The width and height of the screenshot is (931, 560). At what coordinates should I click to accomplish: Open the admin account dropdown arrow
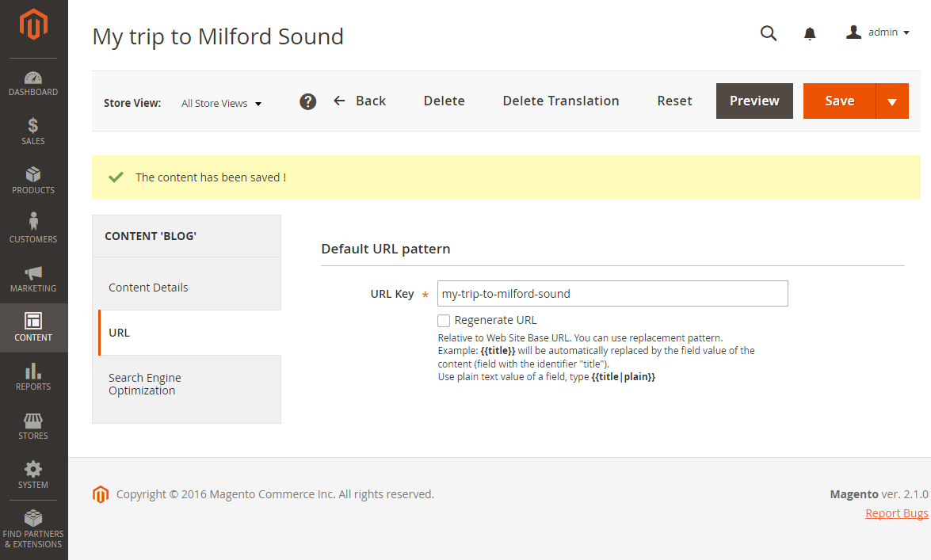click(x=906, y=32)
